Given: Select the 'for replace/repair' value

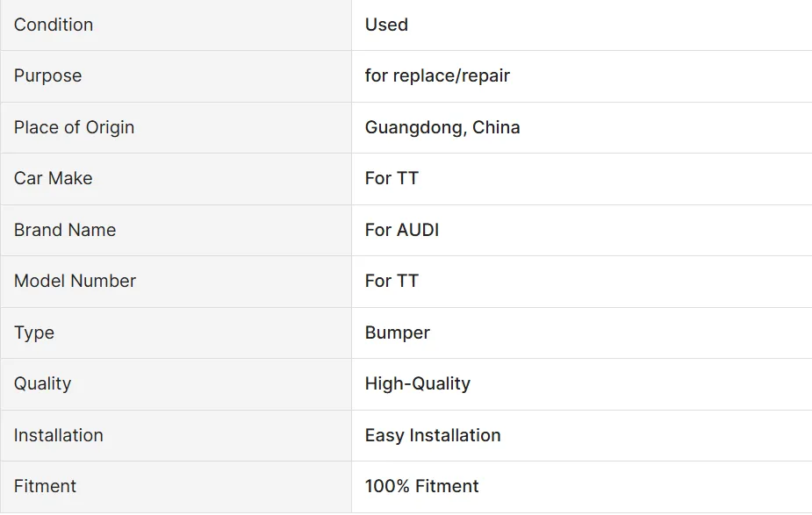Looking at the screenshot, I should click(x=437, y=75).
